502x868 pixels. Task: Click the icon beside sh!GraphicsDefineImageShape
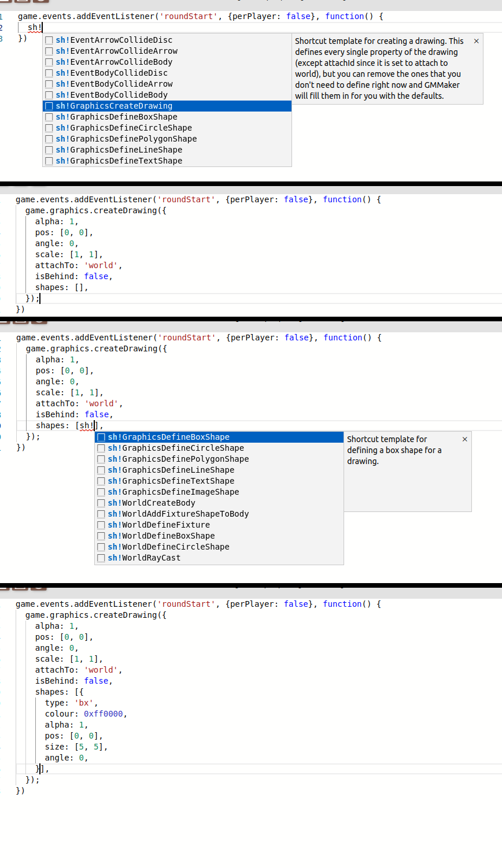(x=101, y=492)
